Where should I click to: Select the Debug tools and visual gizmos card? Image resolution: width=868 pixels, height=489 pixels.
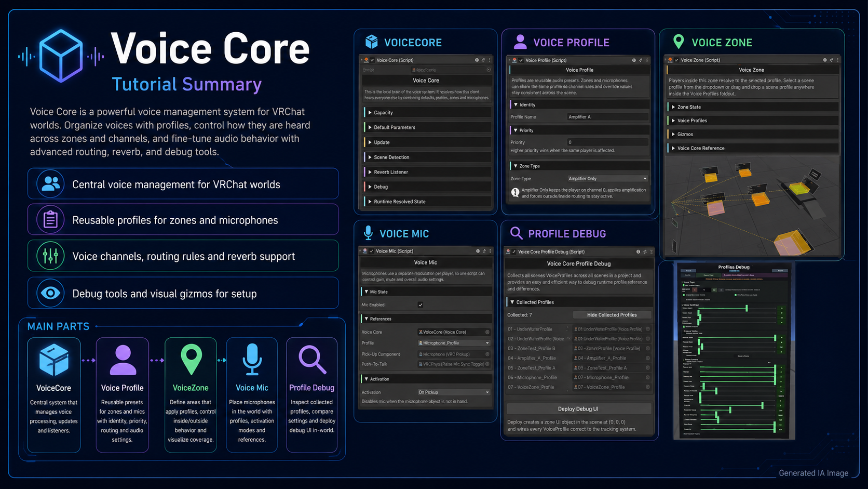tap(183, 293)
